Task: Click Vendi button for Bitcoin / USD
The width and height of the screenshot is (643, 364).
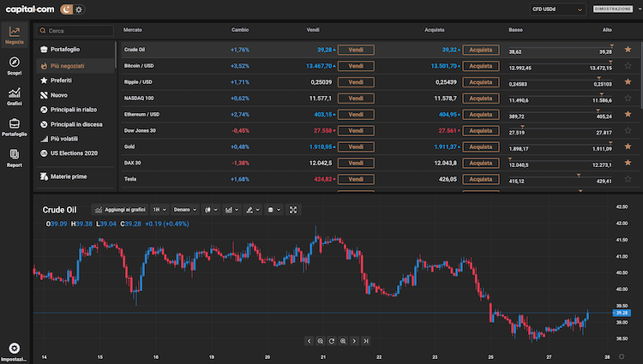Action: click(356, 65)
